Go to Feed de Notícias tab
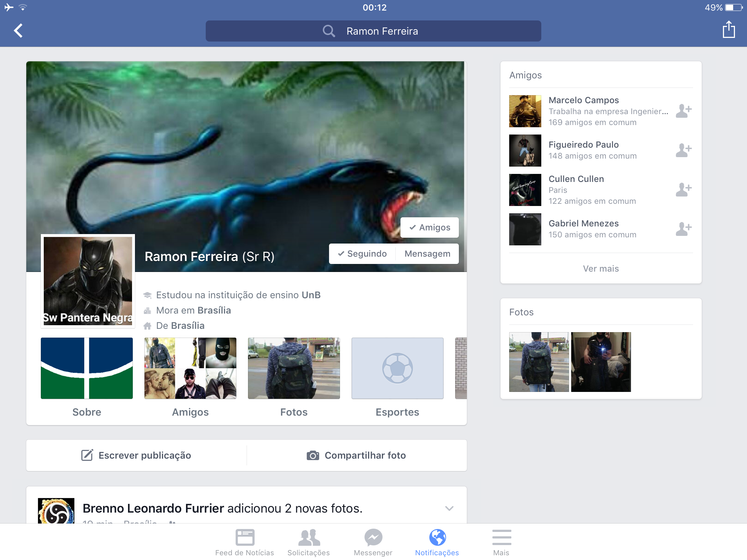Screen dimensions: 747x560 [245, 542]
